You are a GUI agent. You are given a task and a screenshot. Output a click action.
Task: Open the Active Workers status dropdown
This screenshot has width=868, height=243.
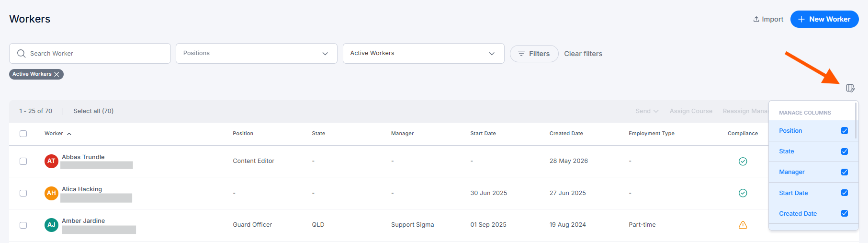pos(424,53)
